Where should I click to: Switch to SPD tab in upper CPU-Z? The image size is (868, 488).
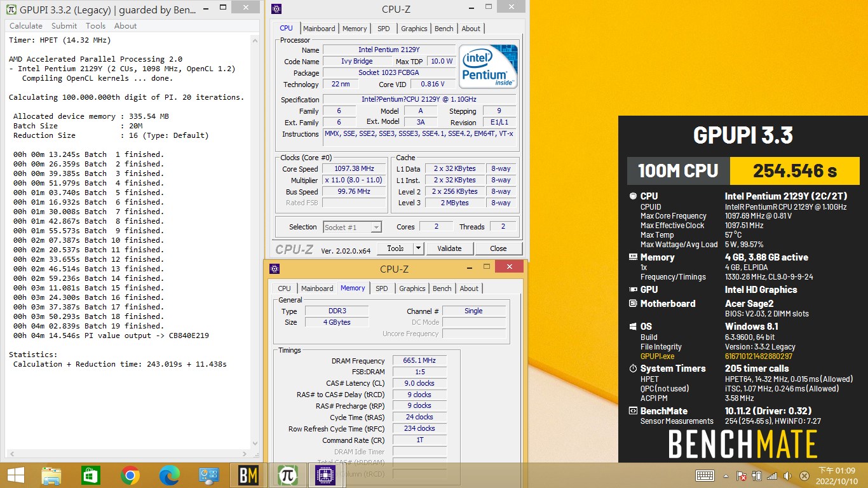tap(384, 29)
